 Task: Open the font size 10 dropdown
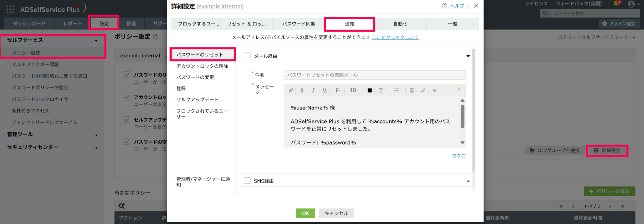(354, 91)
